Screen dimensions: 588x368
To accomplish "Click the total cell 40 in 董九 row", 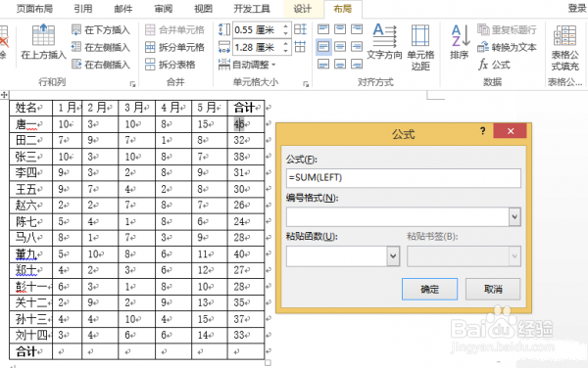I will coord(246,254).
